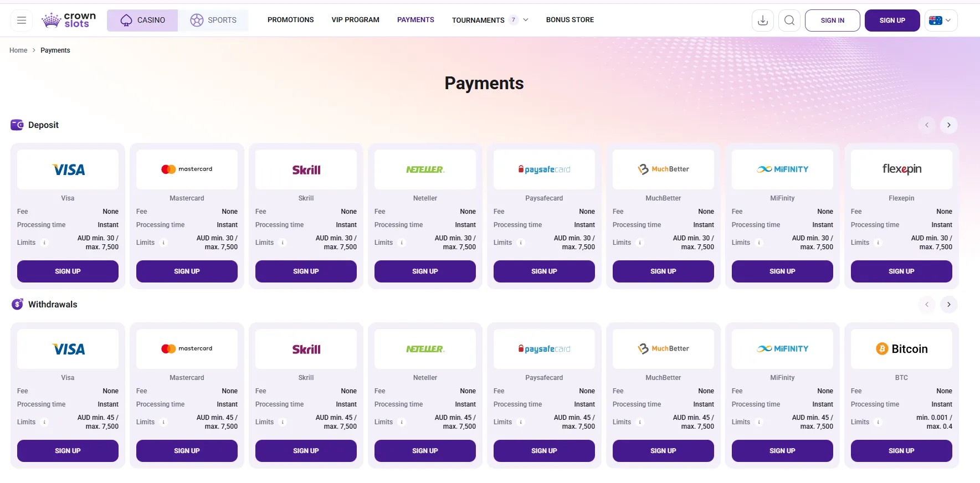Navigate to Home via breadcrumb
Viewport: 980px width, 483px height.
(18, 50)
